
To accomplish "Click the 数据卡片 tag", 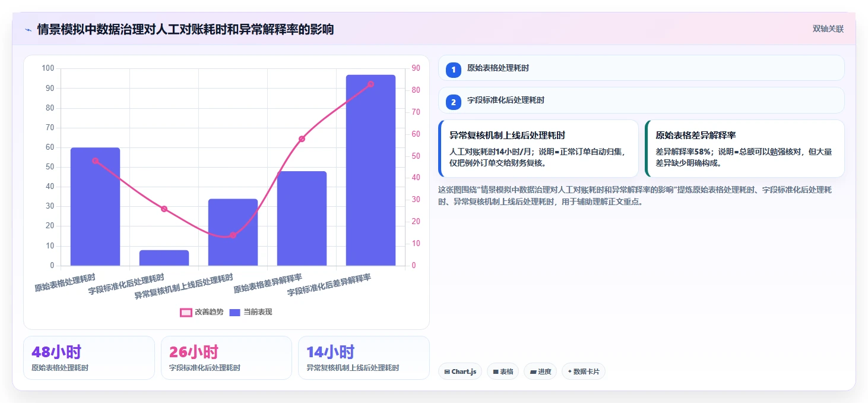I will tap(583, 371).
